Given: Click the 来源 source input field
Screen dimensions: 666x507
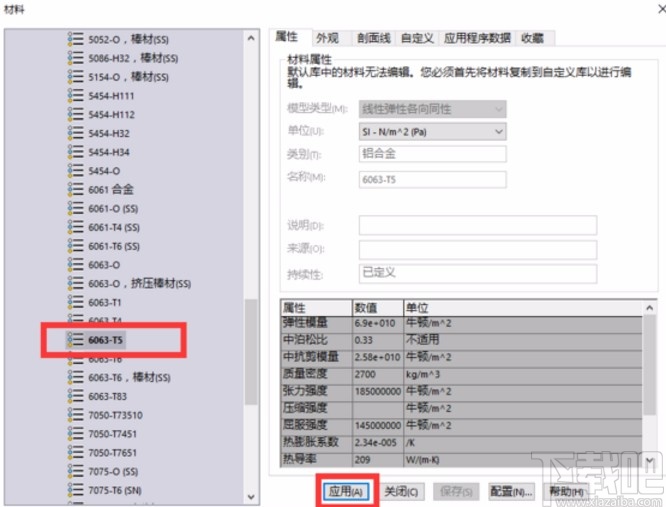Looking at the screenshot, I should point(478,249).
